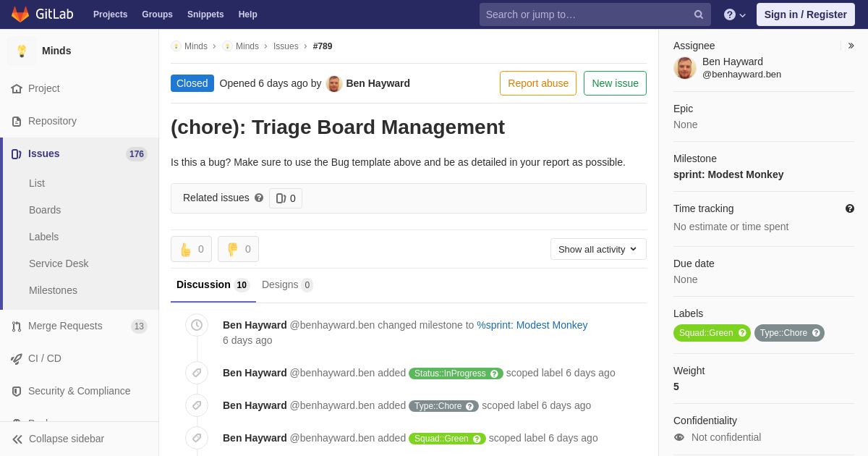Open Show all activity dropdown

(598, 249)
